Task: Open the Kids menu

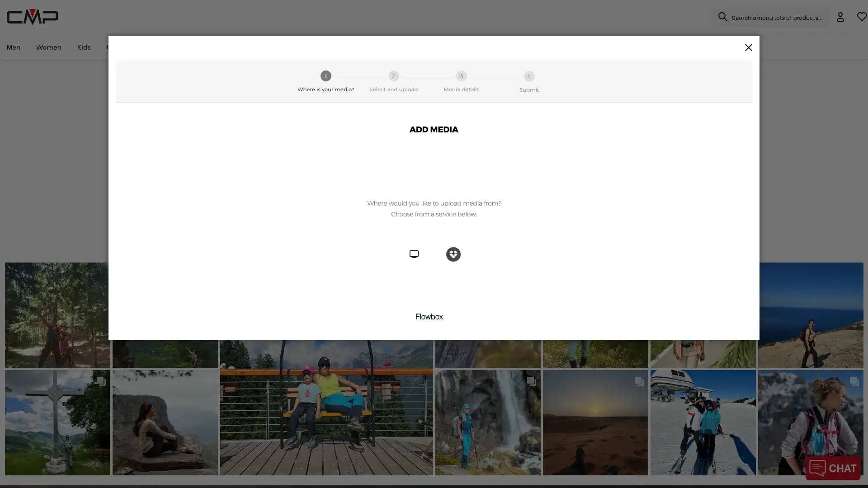Action: (84, 47)
